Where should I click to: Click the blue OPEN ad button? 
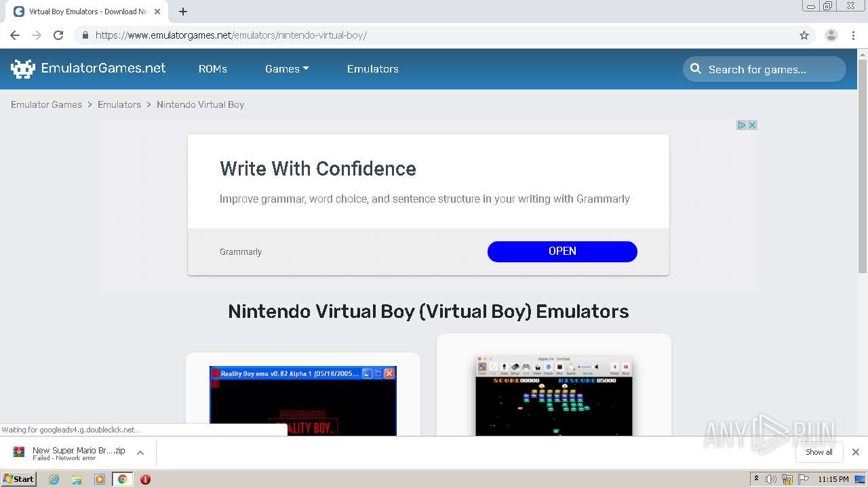[562, 251]
